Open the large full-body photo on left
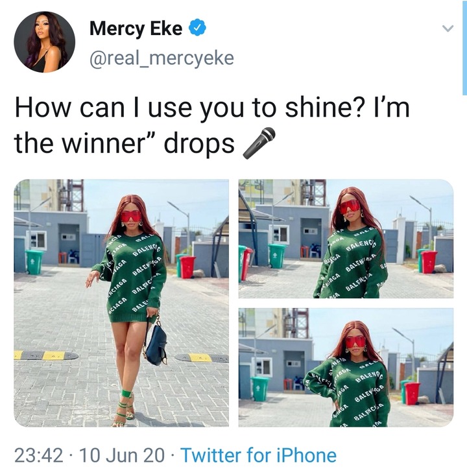The image size is (467, 476). (121, 303)
